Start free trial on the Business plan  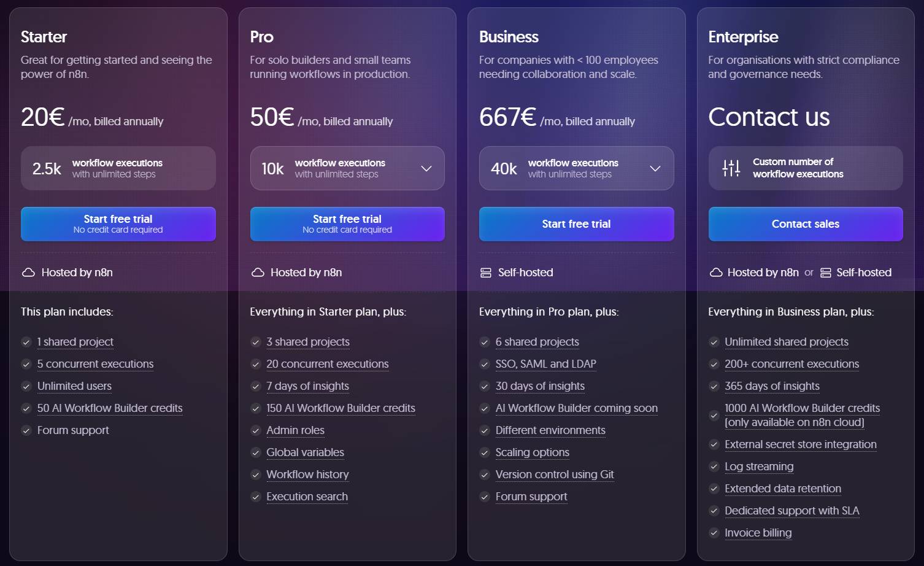[576, 223]
